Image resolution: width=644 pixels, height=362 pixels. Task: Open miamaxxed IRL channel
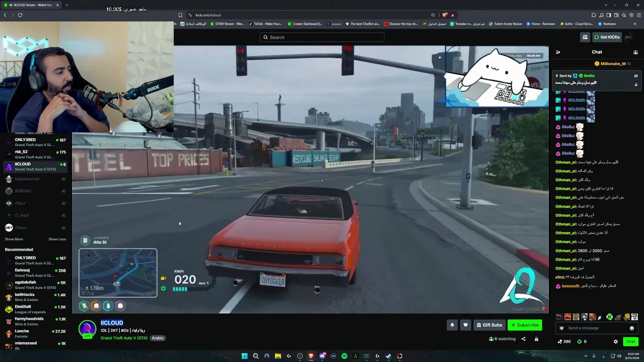pos(35,345)
